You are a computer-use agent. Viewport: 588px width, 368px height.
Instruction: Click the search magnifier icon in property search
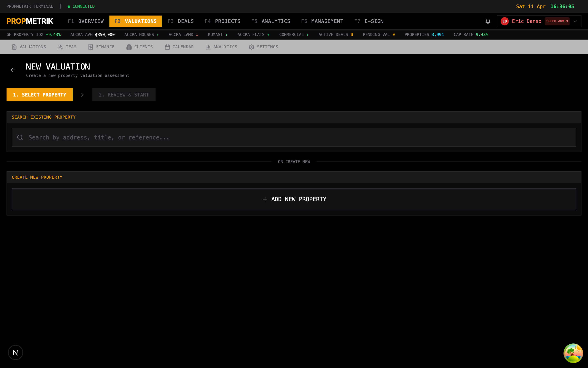coord(20,138)
